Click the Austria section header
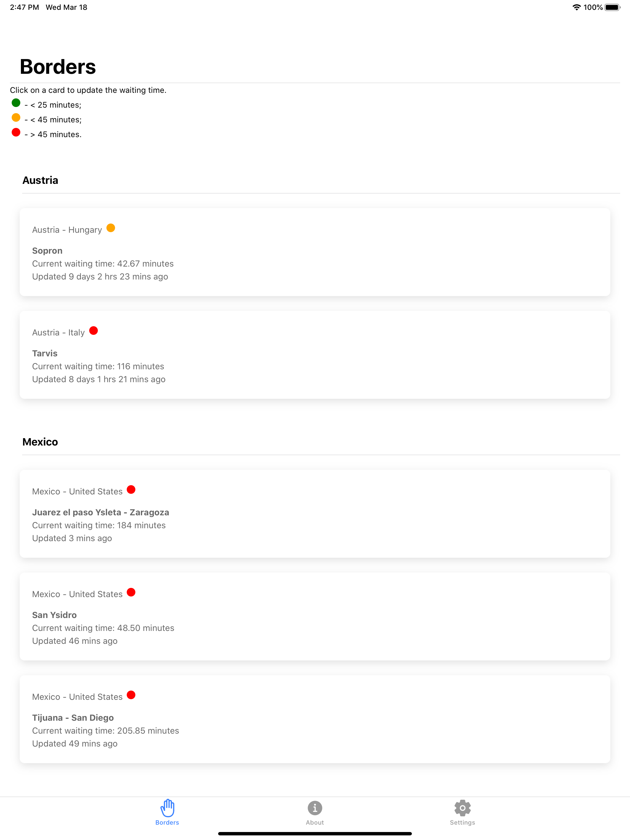630x840 pixels. (x=40, y=180)
